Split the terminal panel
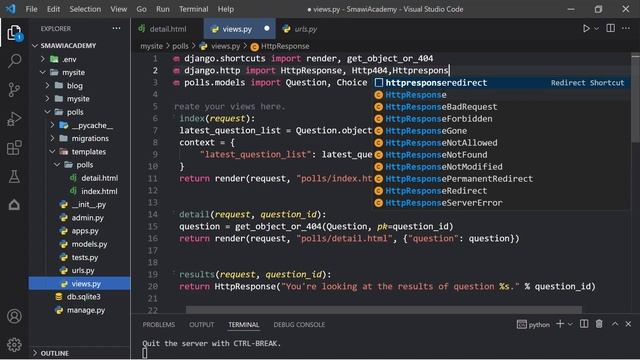640x360 pixels. 584,324
